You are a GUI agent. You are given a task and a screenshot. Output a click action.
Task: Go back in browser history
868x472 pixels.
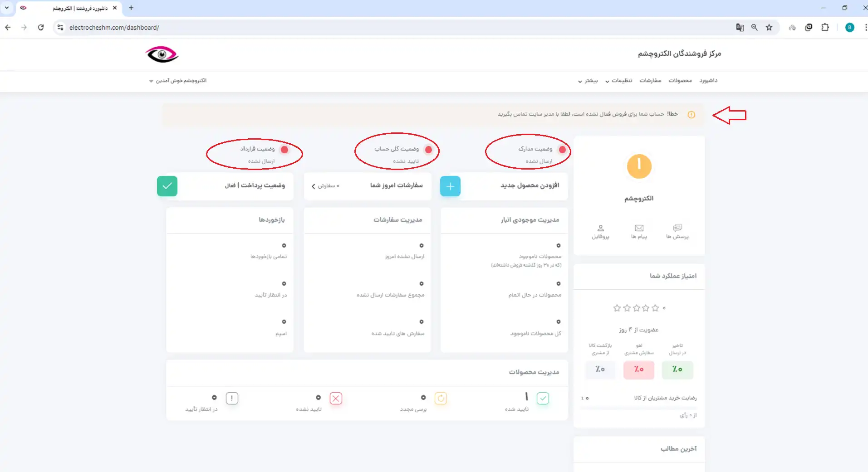pos(8,27)
